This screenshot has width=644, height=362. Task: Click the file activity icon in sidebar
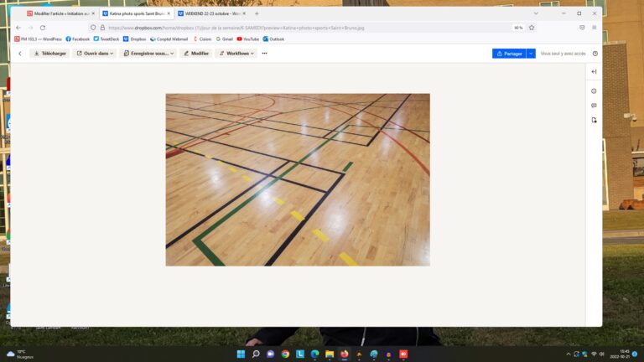point(594,120)
